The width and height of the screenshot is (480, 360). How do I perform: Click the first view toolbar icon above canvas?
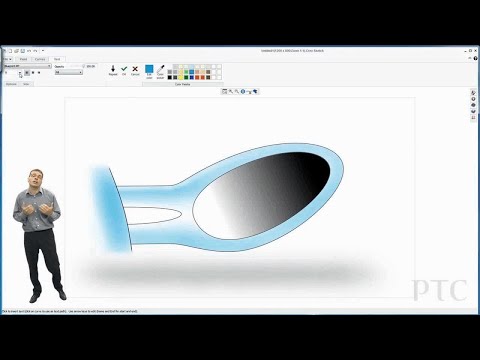point(225,91)
